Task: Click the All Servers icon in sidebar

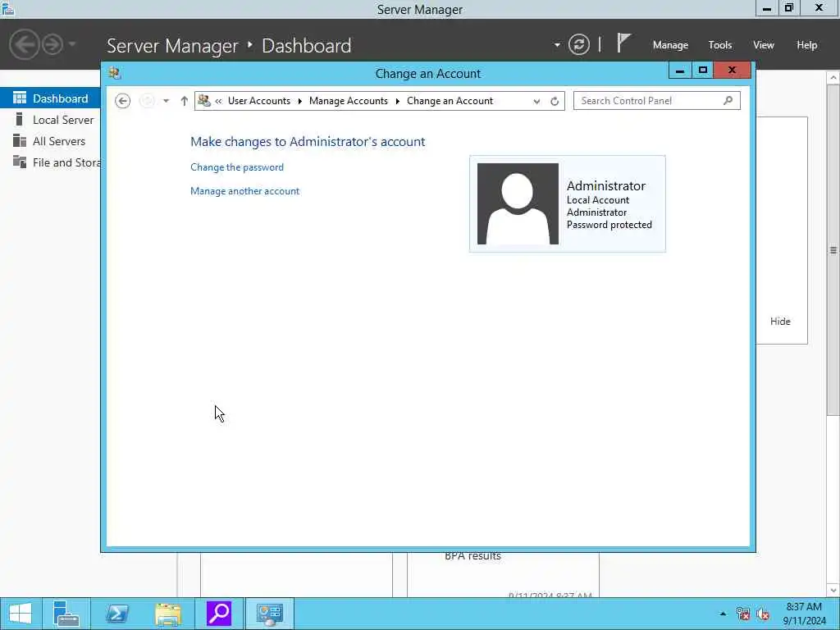Action: coord(20,140)
